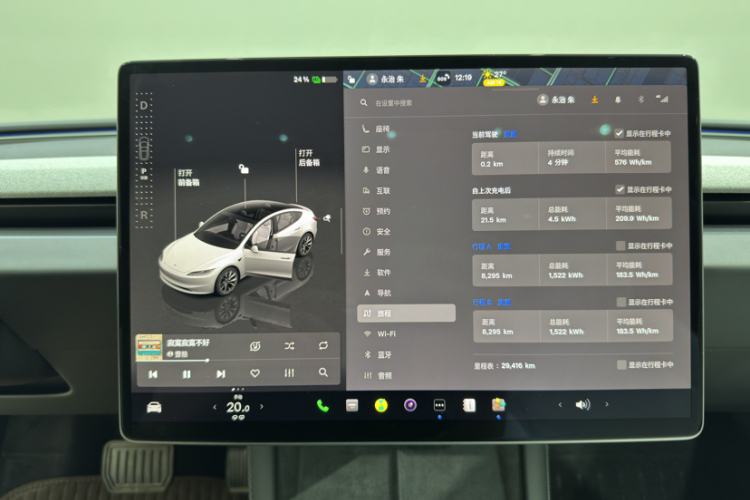Click the blue 行程 B trip name
This screenshot has width=750, height=500.
coord(482,302)
